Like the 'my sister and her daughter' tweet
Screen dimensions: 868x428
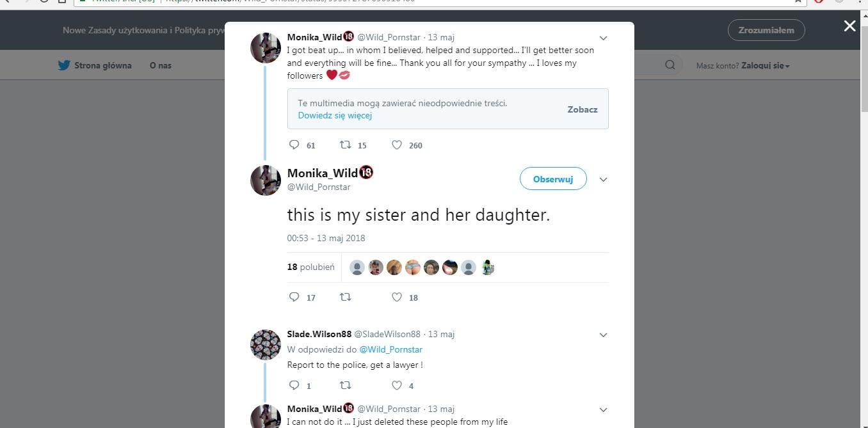pos(397,297)
